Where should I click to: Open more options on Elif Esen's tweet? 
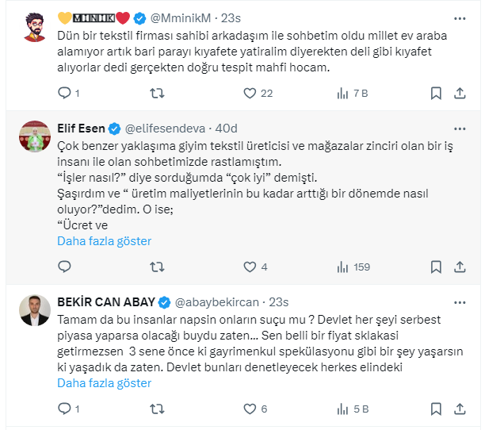(460, 128)
